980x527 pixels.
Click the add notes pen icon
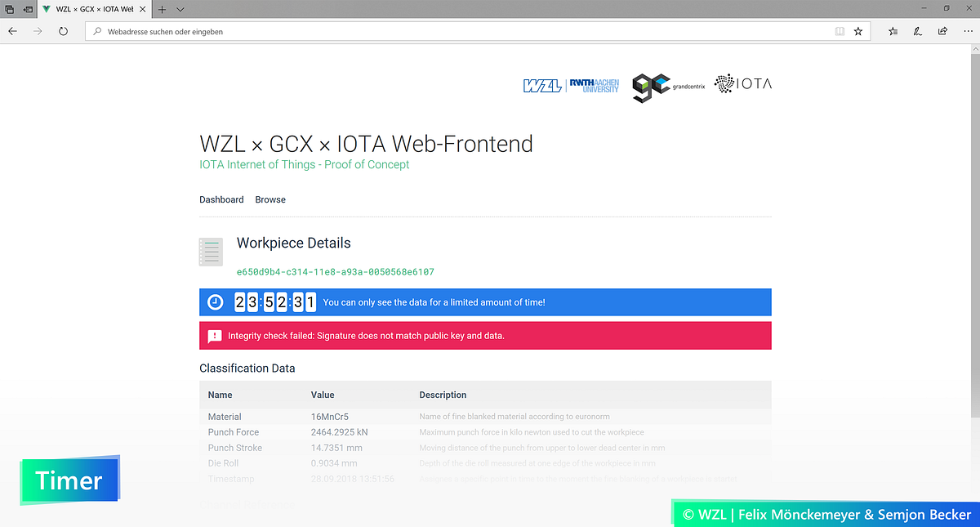(918, 31)
